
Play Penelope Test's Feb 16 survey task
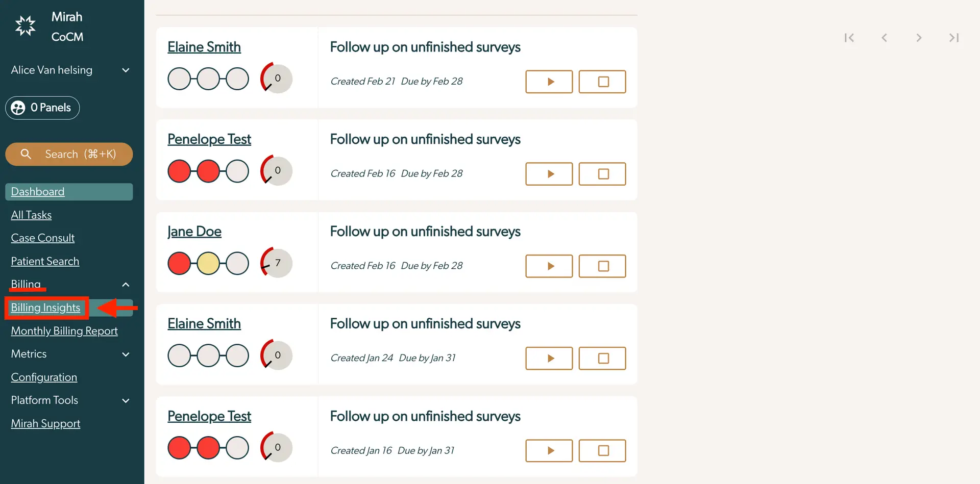549,173
